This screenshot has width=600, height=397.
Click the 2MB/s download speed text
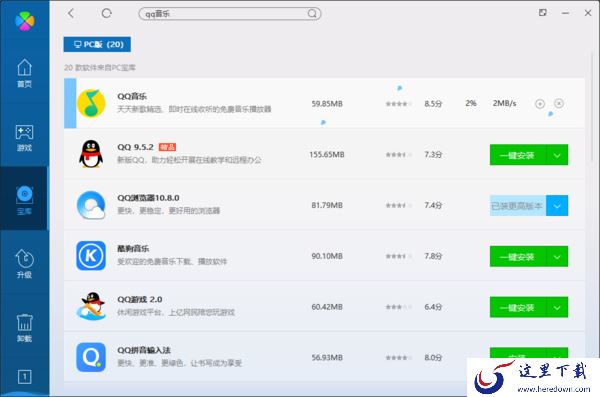[504, 103]
